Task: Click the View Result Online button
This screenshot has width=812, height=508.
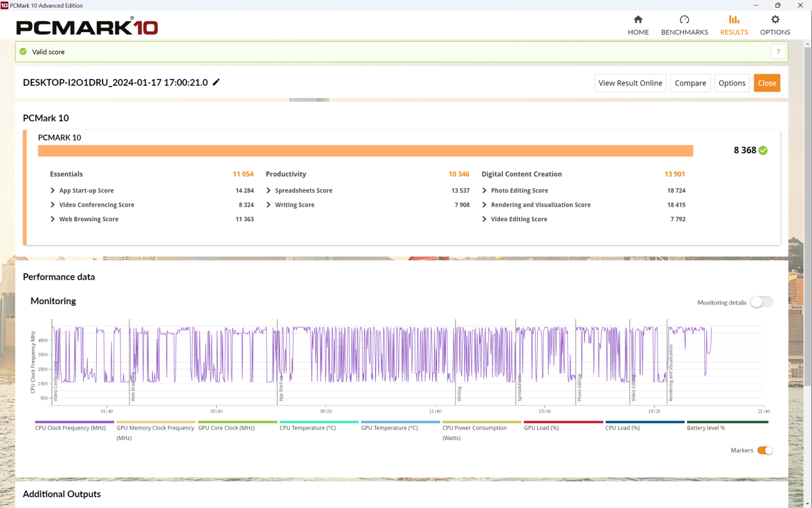Action: tap(630, 83)
